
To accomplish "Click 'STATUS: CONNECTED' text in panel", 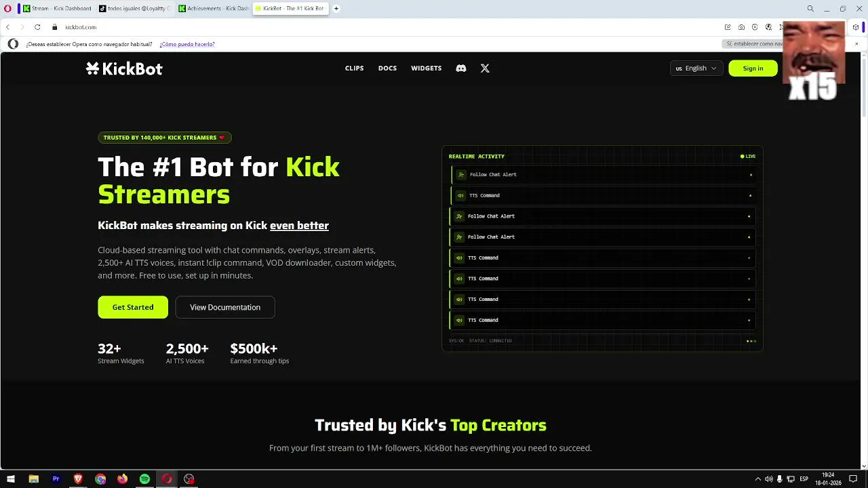I will tap(490, 341).
